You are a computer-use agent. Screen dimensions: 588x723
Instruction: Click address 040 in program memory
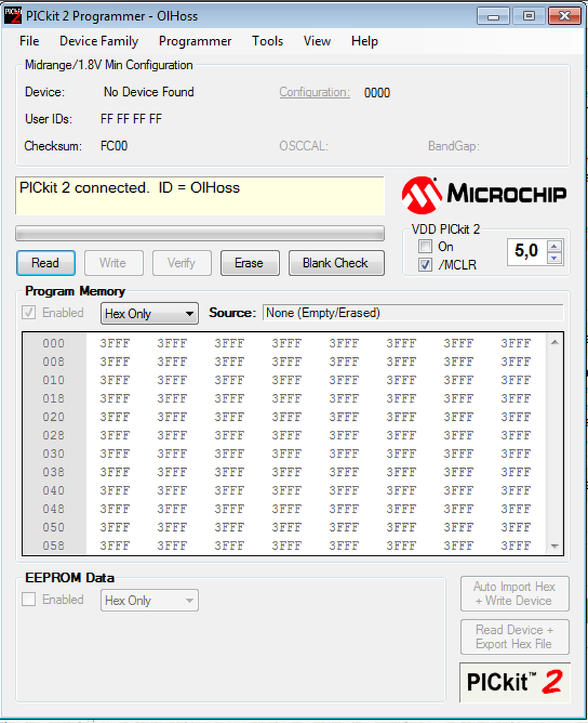coord(54,491)
